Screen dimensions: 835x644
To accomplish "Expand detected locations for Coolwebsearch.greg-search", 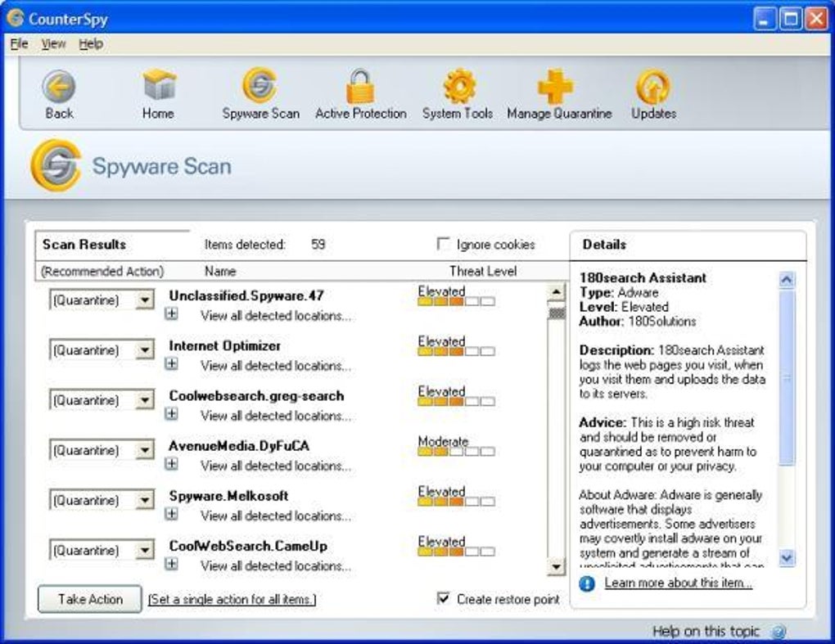I will [171, 414].
